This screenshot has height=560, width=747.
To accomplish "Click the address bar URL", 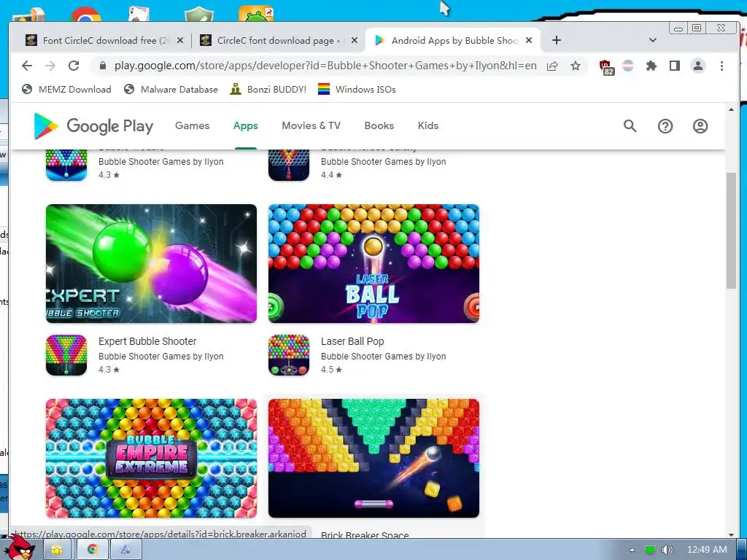I will point(325,66).
